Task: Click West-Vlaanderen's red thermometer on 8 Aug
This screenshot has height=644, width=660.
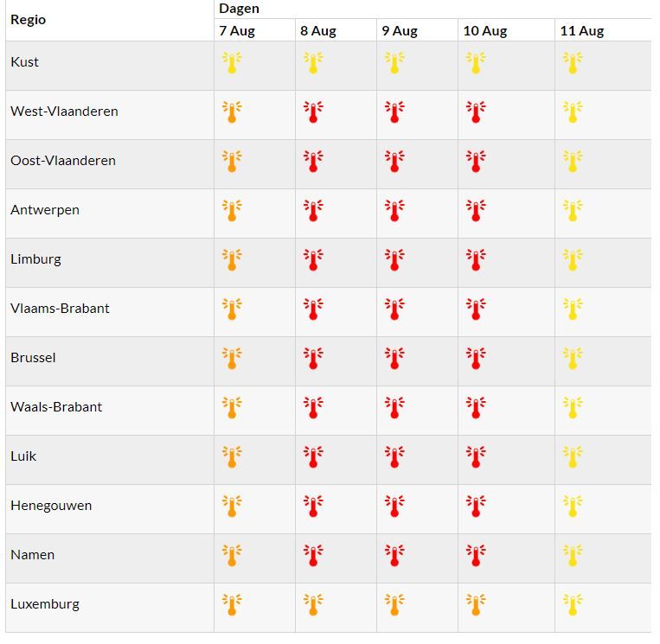Action: coord(312,112)
